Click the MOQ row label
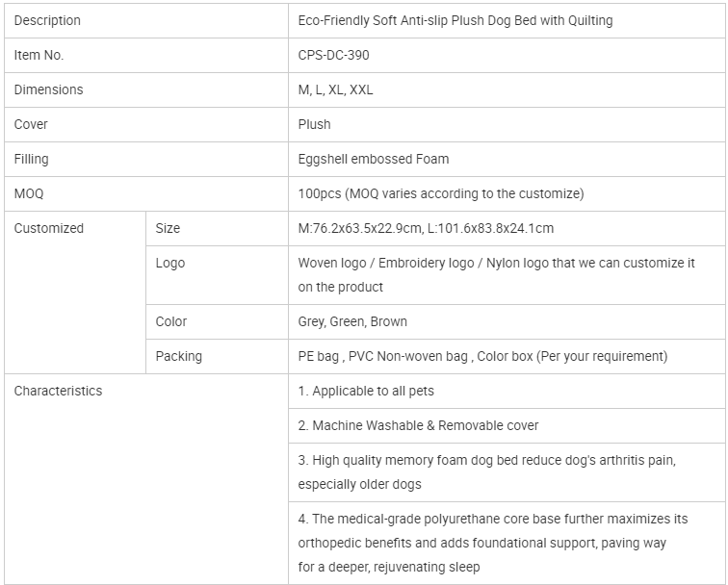This screenshot has width=728, height=585. pos(29,193)
